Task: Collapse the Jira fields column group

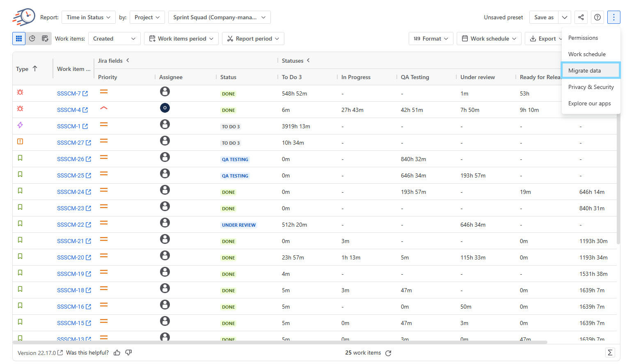Action: pos(128,60)
